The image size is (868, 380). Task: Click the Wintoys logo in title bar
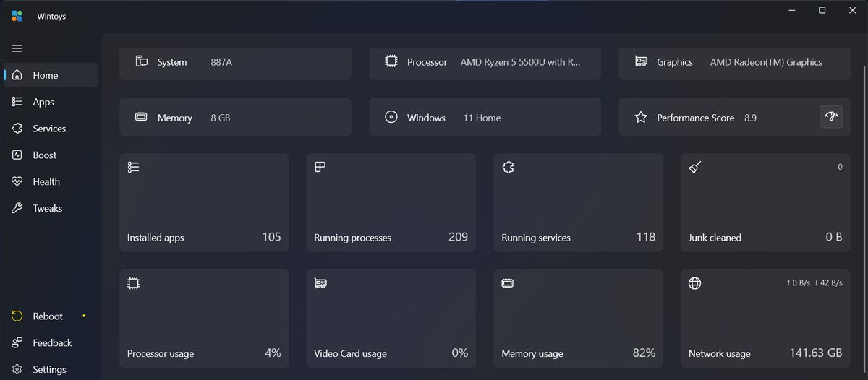click(x=17, y=16)
